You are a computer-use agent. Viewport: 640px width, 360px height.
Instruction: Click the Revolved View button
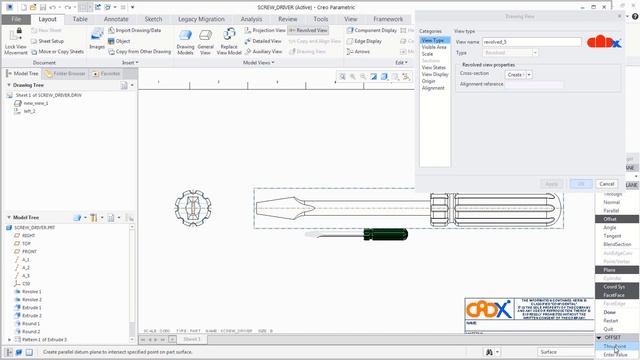308,31
